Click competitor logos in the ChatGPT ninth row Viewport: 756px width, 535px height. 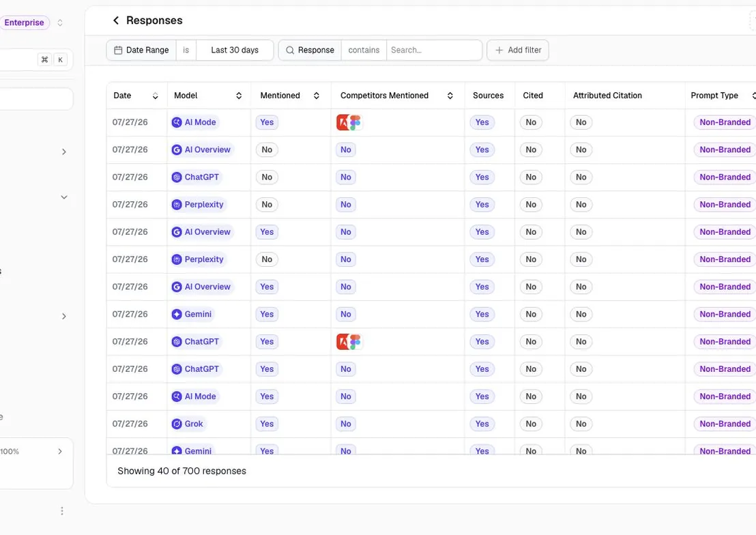349,342
